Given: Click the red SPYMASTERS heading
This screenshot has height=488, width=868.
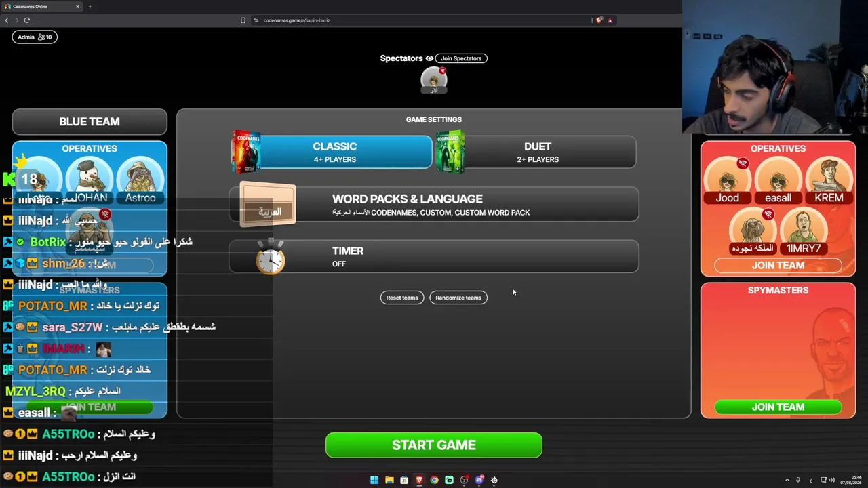Looking at the screenshot, I should tap(778, 290).
